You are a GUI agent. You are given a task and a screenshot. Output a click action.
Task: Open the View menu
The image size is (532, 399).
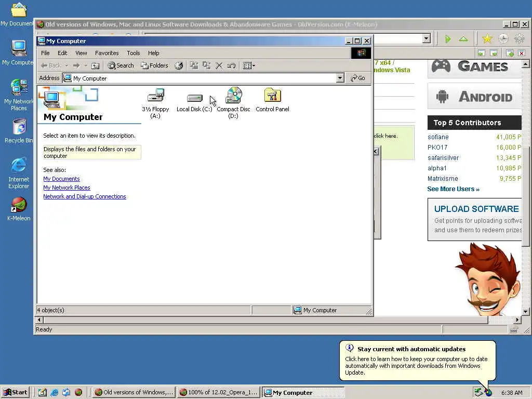[81, 53]
